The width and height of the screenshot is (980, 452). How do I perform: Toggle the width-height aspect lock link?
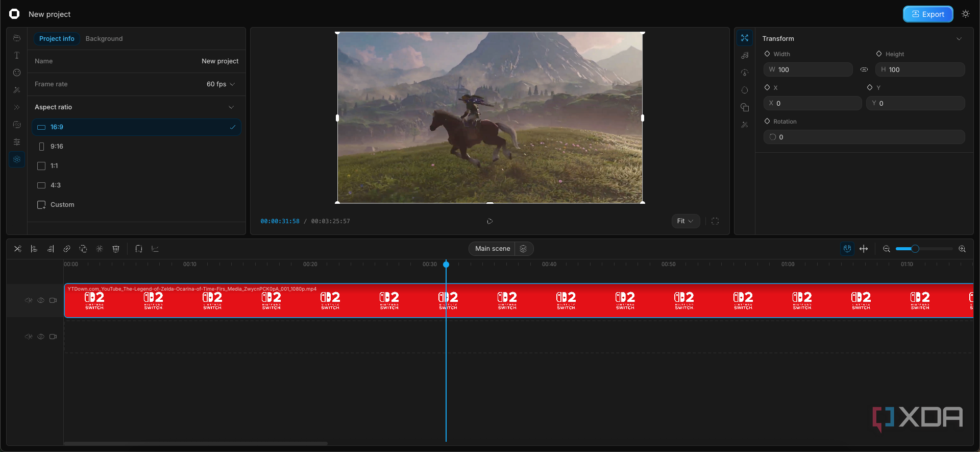tap(864, 69)
